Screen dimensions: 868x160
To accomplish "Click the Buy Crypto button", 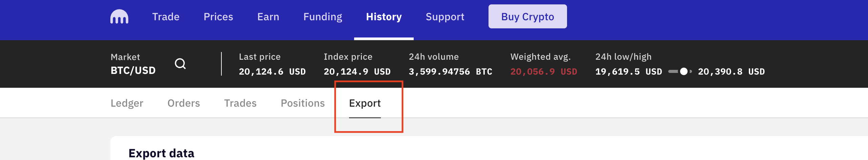I will point(527,16).
